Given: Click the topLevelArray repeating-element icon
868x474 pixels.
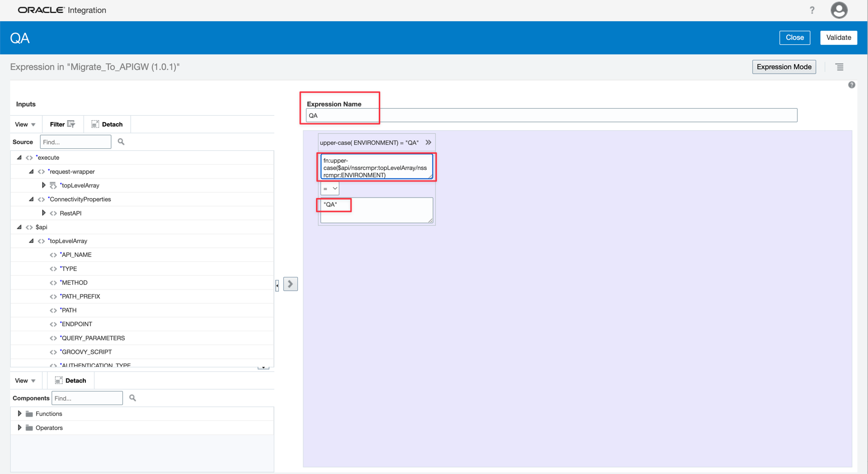Looking at the screenshot, I should 53,185.
